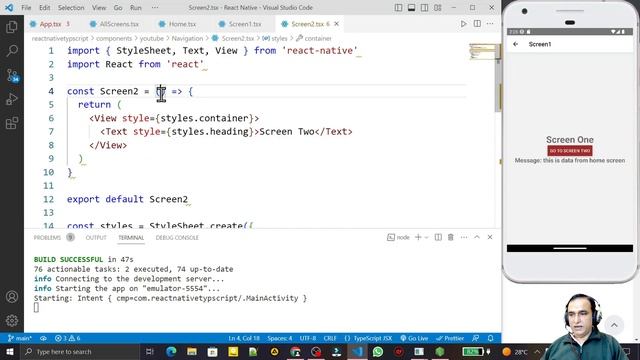Customize layout icon in title bar
This screenshot has height=360, width=640.
pos(438,7)
